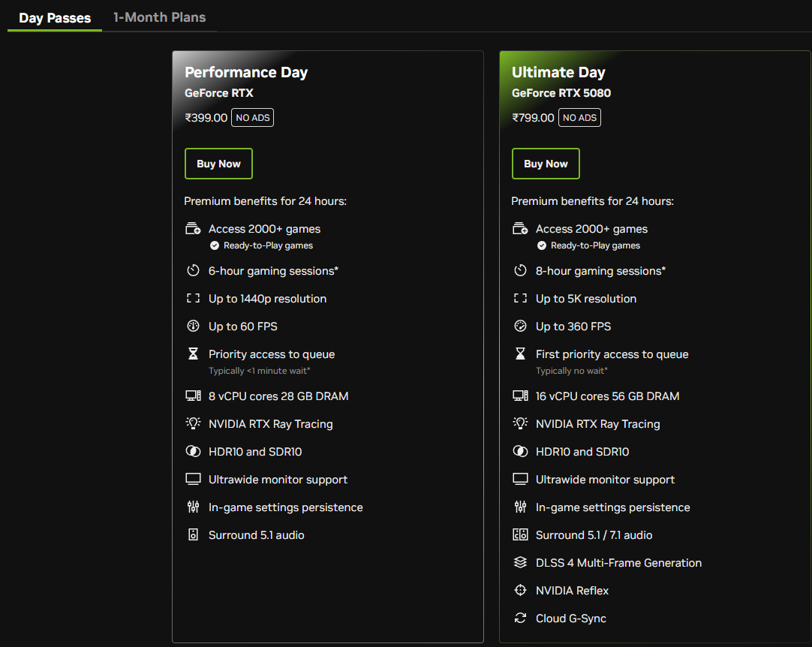Click sliders icon for Performance settings persistence

[x=193, y=507]
